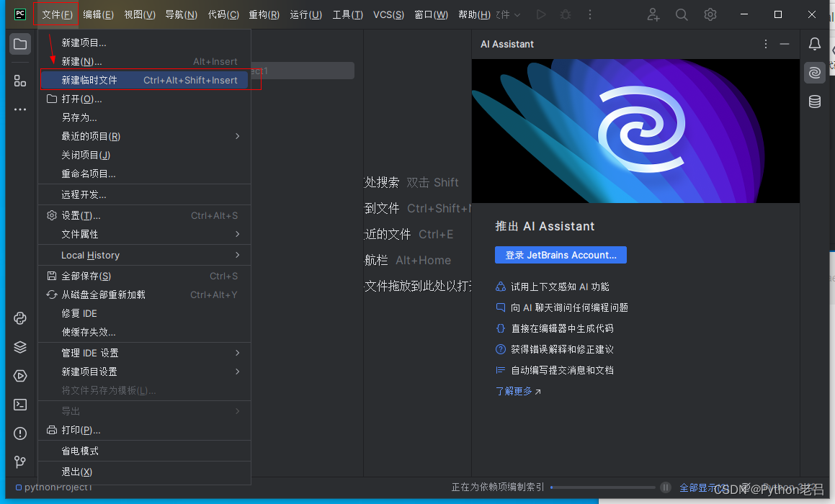This screenshot has height=504, width=835.
Task: Choose Rename Project menu entry
Action: (144, 174)
